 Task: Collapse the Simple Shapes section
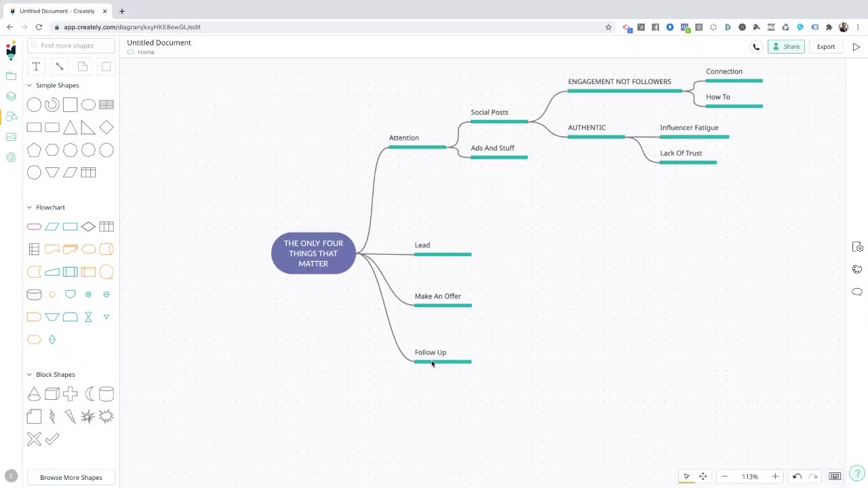(x=29, y=85)
